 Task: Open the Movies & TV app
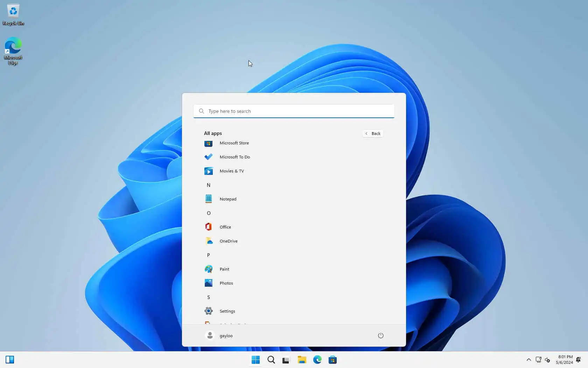[293, 171]
